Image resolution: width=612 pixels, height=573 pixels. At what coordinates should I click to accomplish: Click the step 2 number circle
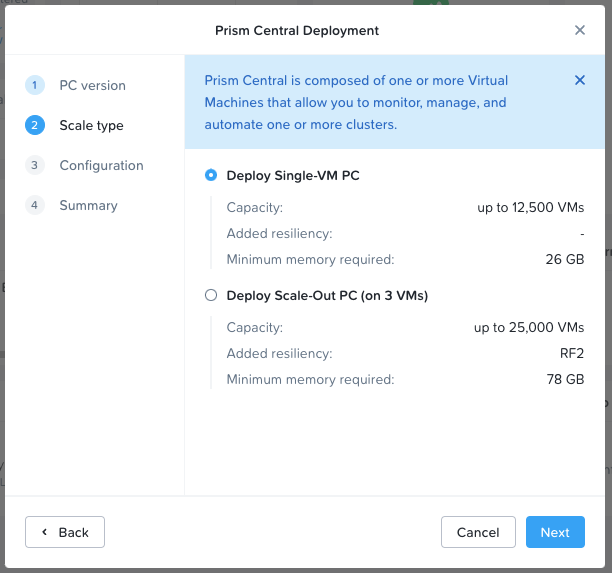coord(35,125)
